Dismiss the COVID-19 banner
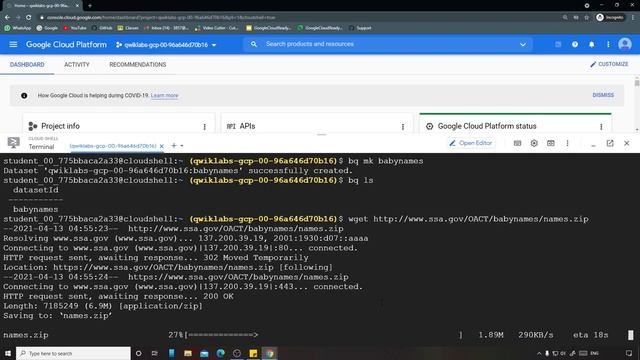 [x=603, y=95]
